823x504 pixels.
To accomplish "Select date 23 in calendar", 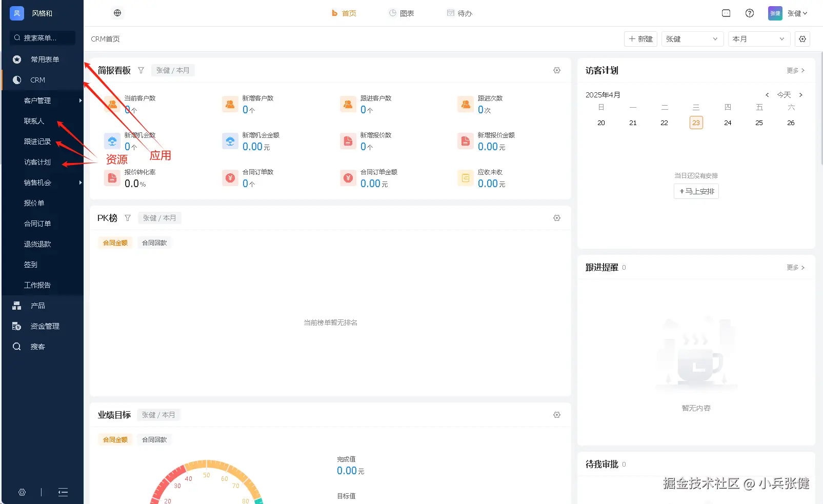I will click(696, 123).
